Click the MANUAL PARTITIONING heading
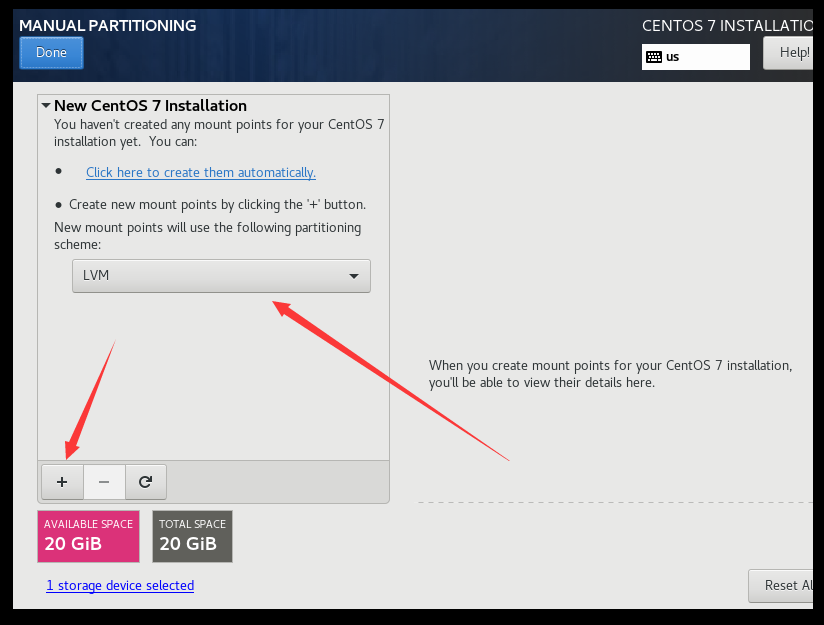 coord(108,25)
